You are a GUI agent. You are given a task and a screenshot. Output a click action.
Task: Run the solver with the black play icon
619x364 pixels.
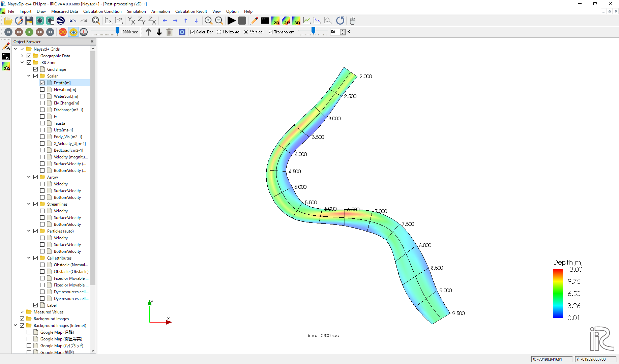(x=231, y=21)
